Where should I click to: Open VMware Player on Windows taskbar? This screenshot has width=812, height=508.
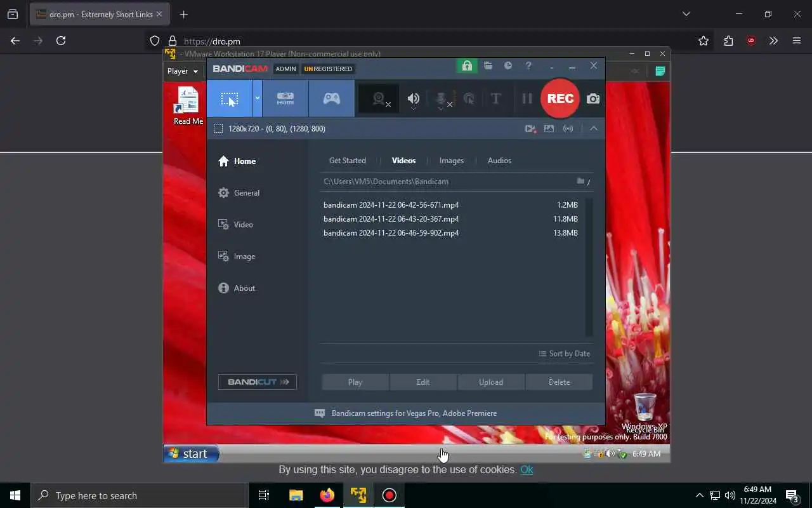coord(358,495)
